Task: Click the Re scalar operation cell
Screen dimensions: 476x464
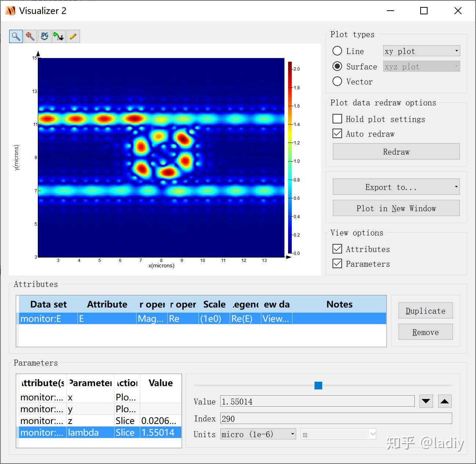Action: tap(183, 319)
